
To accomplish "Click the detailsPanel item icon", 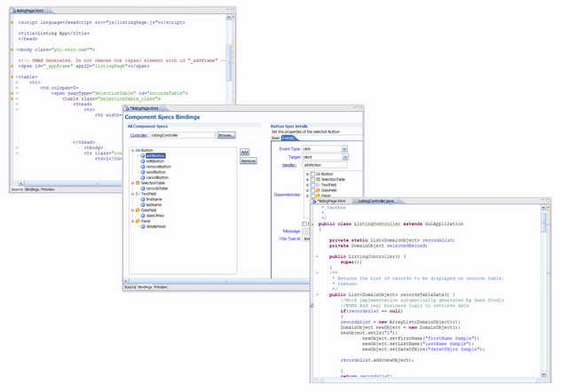I will point(143,226).
